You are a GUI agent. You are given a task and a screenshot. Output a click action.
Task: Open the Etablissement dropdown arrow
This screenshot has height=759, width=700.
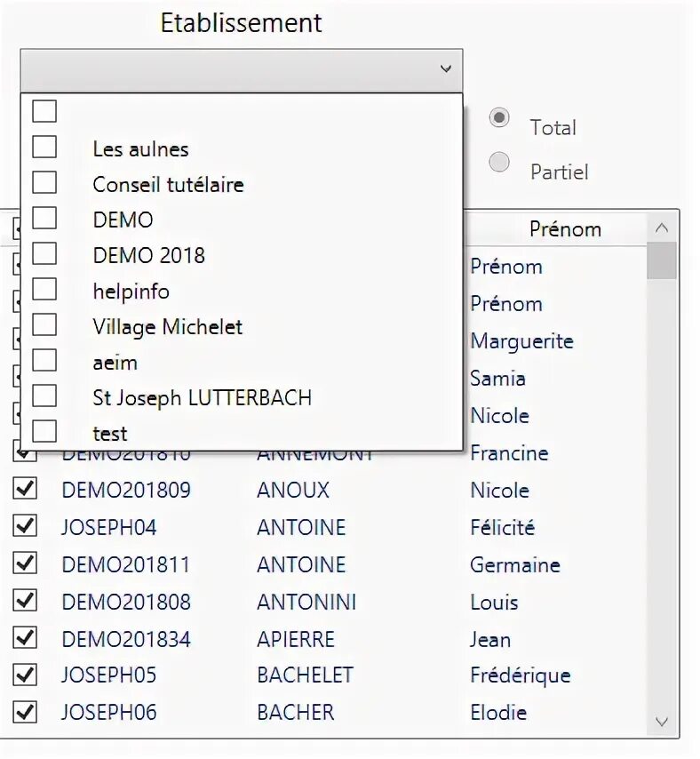[x=445, y=69]
